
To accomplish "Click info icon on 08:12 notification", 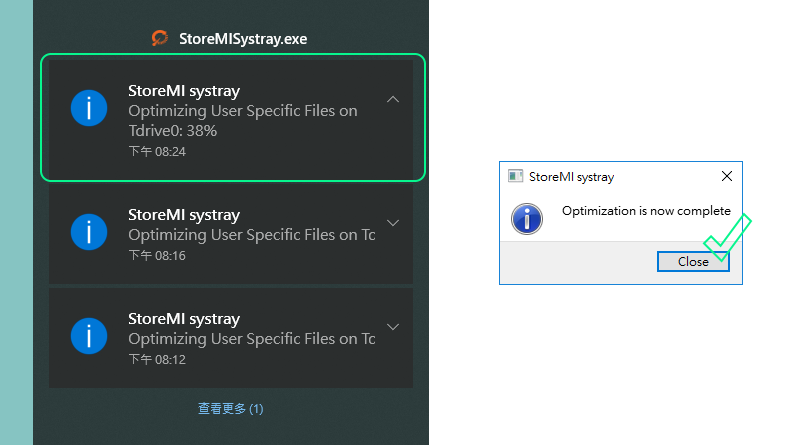I will [x=89, y=334].
